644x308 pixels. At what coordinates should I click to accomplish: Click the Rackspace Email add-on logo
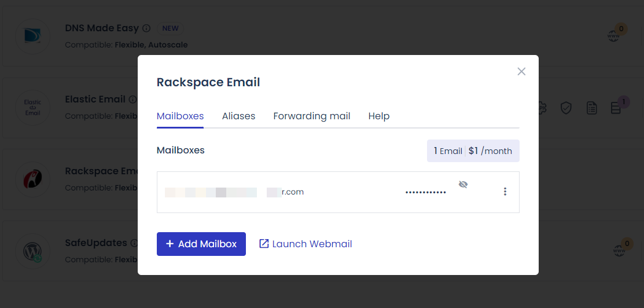33,179
